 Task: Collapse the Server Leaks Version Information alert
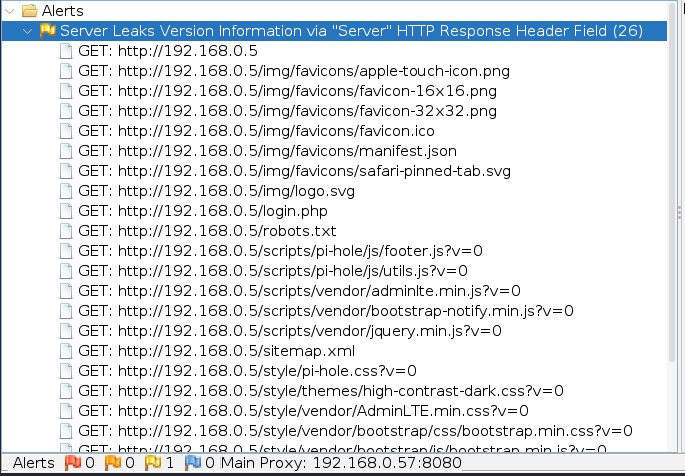pyautogui.click(x=28, y=31)
